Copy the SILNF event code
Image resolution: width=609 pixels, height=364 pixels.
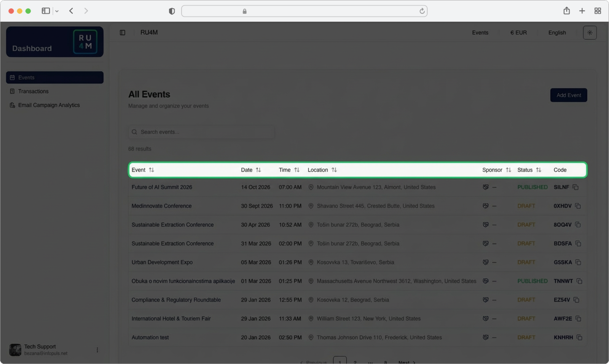[576, 187]
